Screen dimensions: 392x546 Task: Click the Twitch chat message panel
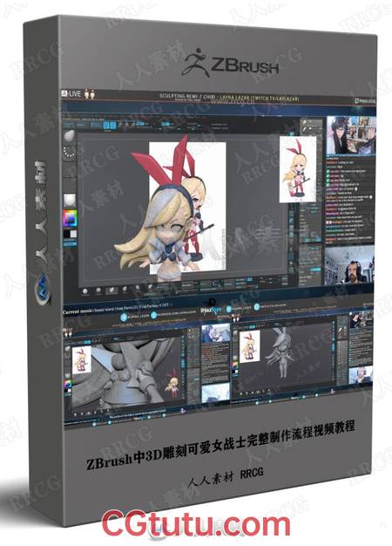350,201
